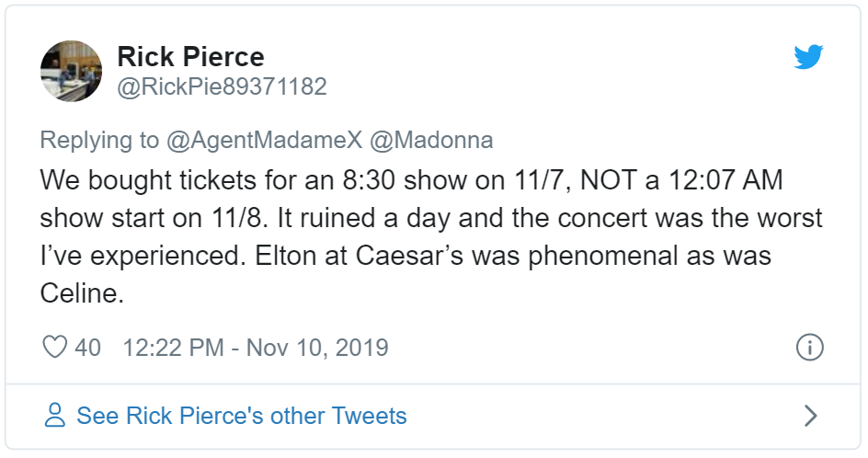Click the person silhouette icon
The width and height of the screenshot is (868, 458).
tap(55, 416)
